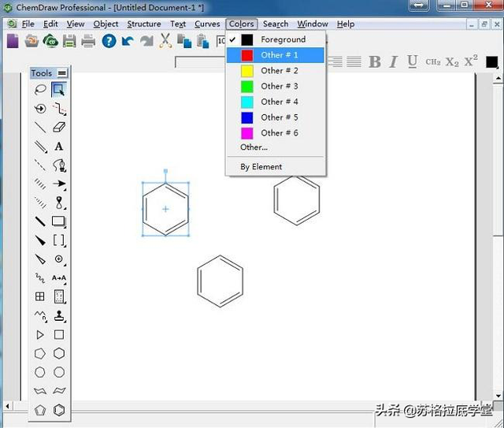Toggle Bold text formatting
The width and height of the screenshot is (504, 428).
point(375,61)
